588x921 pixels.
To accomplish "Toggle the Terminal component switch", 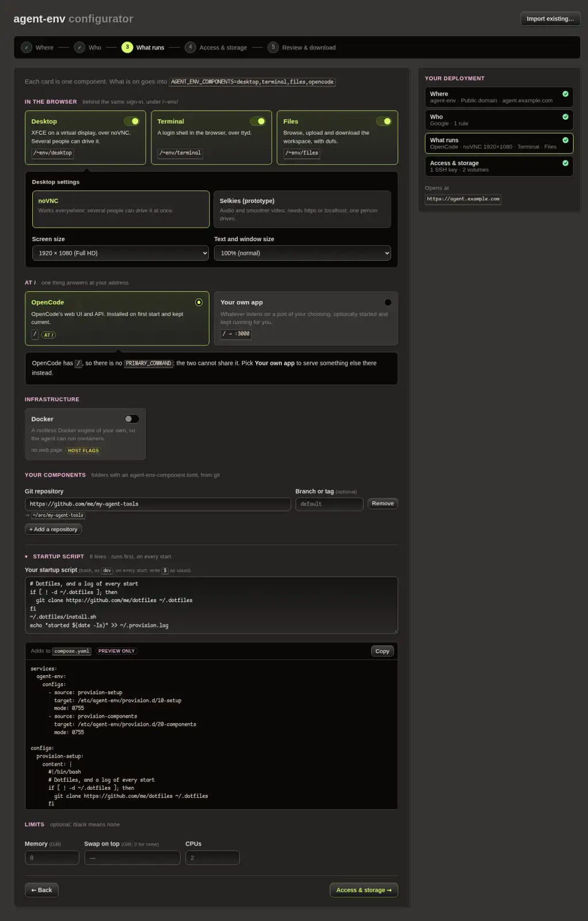I will [x=258, y=121].
